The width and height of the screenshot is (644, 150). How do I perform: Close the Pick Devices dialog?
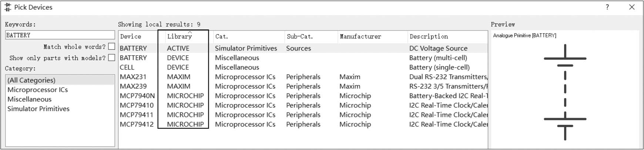[632, 7]
